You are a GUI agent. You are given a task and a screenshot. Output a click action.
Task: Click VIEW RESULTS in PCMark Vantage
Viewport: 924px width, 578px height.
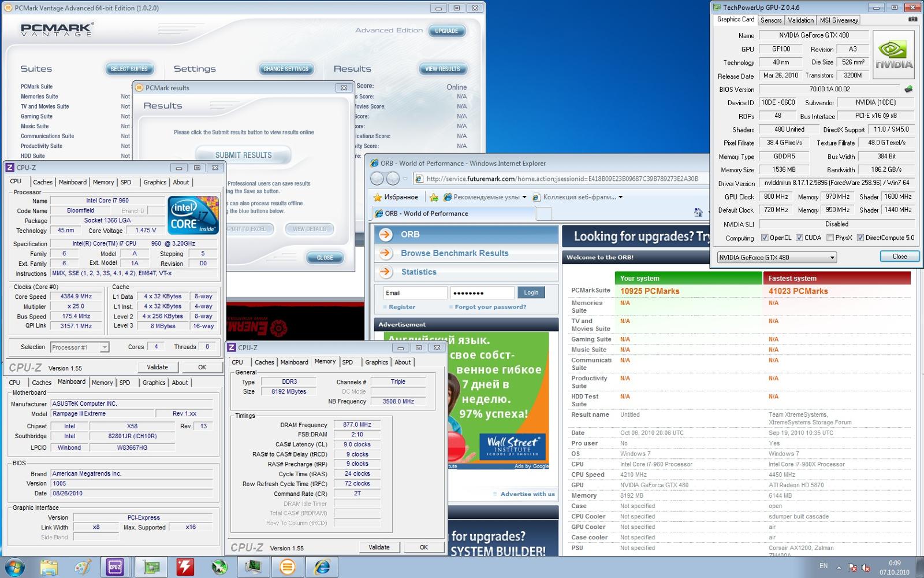(x=442, y=69)
